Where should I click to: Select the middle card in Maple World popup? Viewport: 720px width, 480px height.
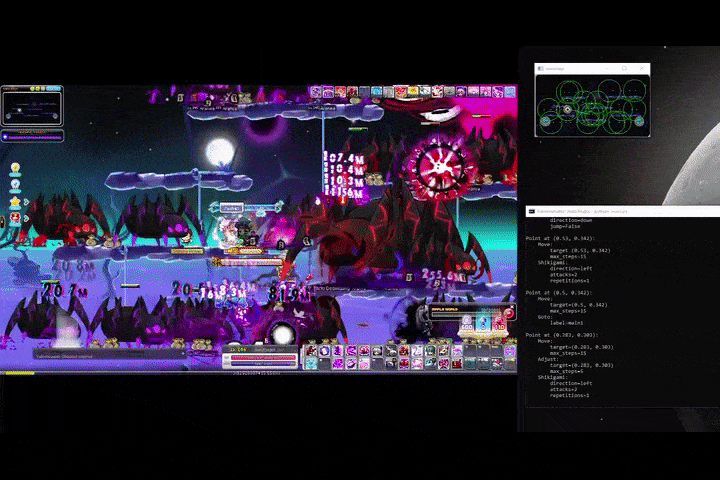pyautogui.click(x=483, y=322)
